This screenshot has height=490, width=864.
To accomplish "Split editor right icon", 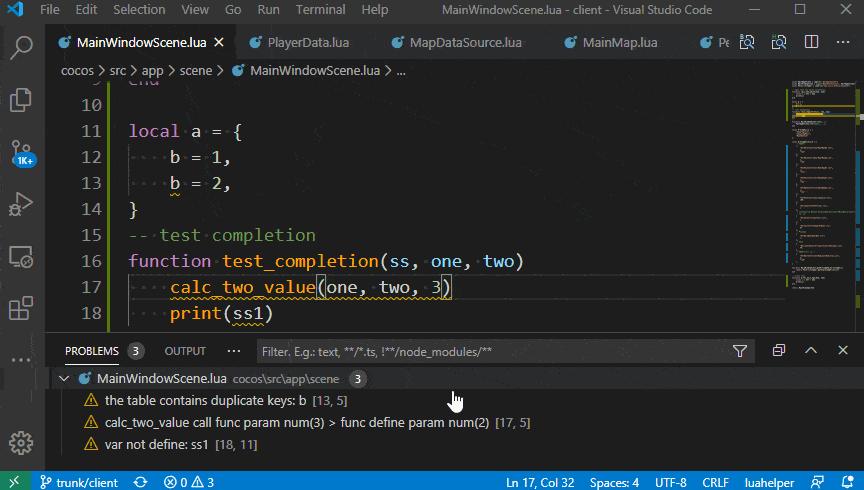I will (811, 42).
